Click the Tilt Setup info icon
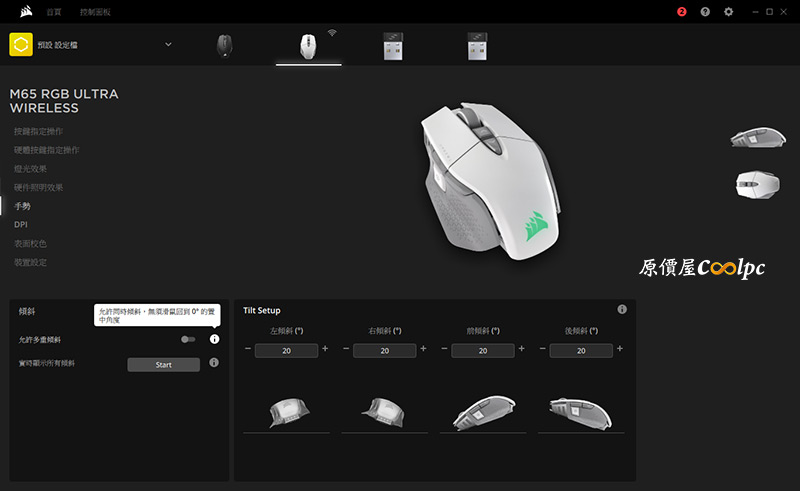Image resolution: width=800 pixels, height=491 pixels. (x=622, y=309)
